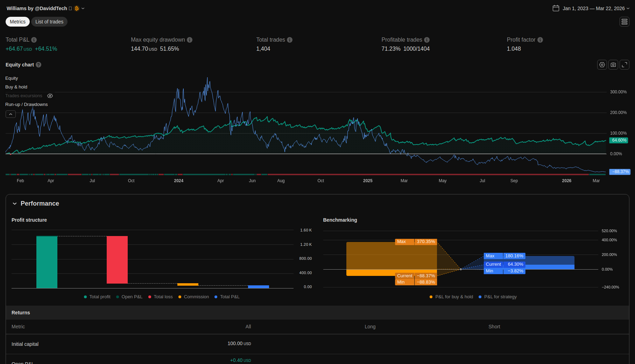The width and height of the screenshot is (635, 364).
Task: Select the Metrics tab
Action: (x=17, y=22)
